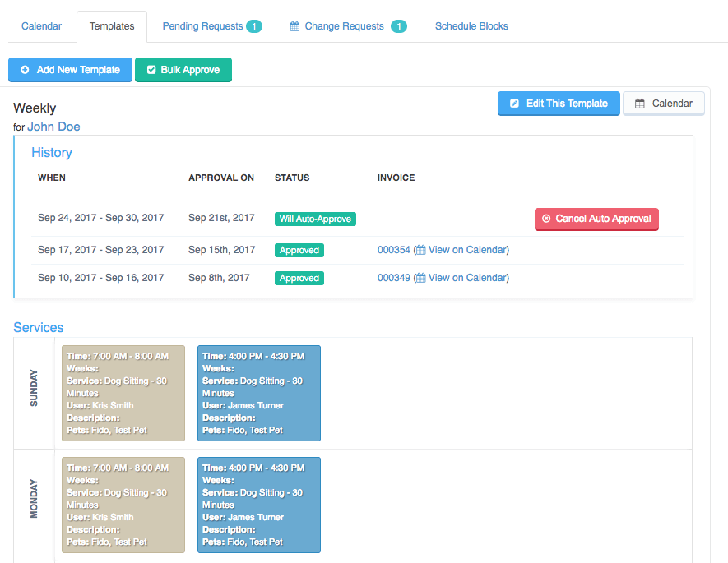Click the STATUS column header
Screen dimensions: 728x563
(x=292, y=178)
